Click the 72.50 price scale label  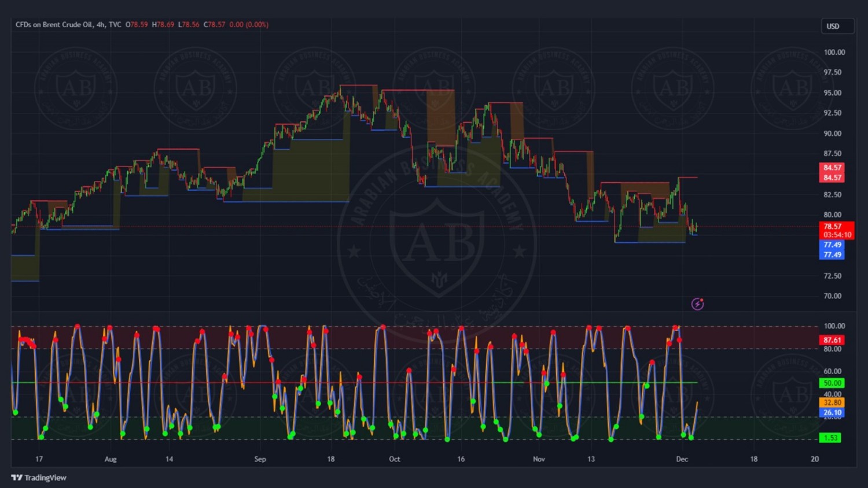coord(832,276)
